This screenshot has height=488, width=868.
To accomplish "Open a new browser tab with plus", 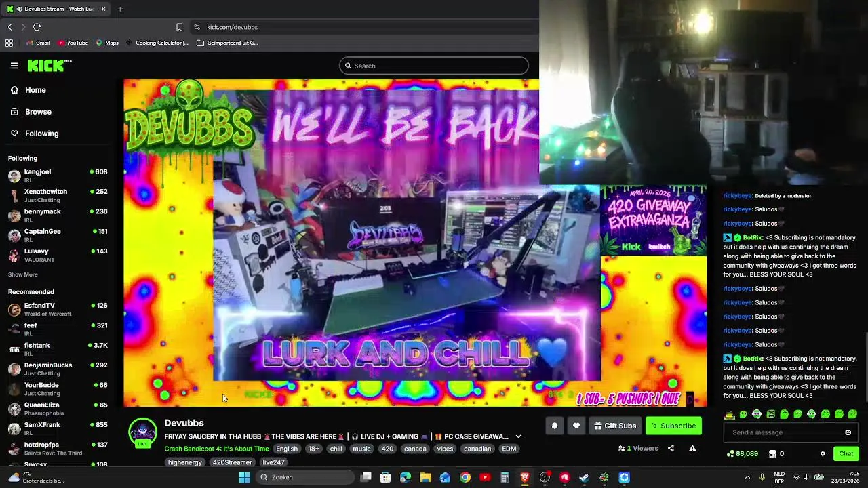I will 120,9.
